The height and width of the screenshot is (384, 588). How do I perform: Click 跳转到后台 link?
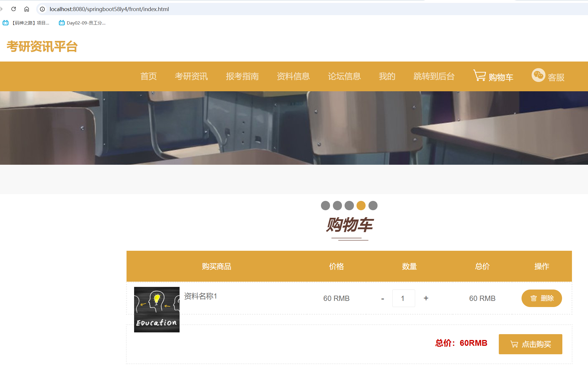434,76
